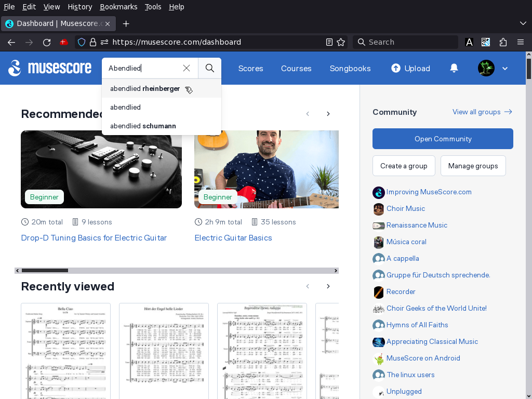Open the tracking protection shield
Screen dimensions: 532x399
pyautogui.click(x=82, y=42)
